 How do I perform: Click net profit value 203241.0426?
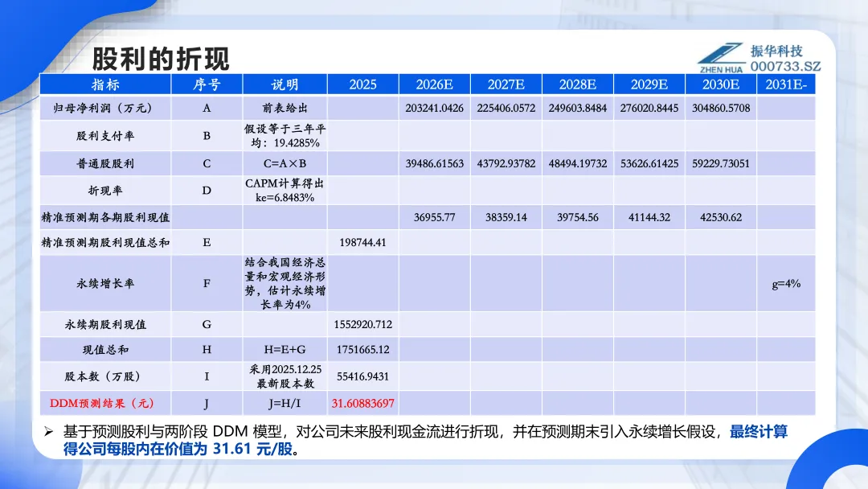pos(435,108)
